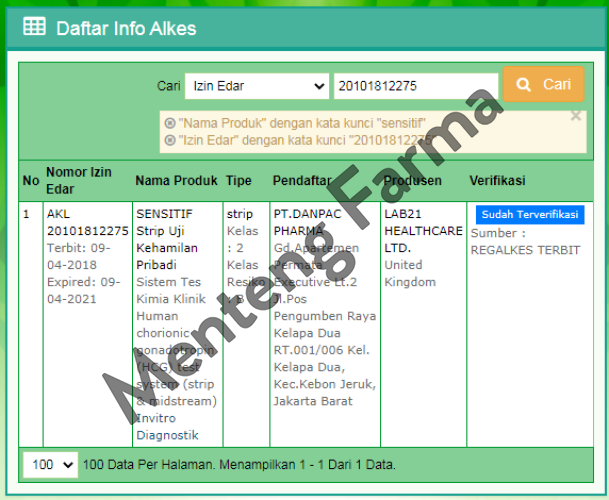The image size is (609, 500).
Task: Click the No column header
Action: pos(31,181)
